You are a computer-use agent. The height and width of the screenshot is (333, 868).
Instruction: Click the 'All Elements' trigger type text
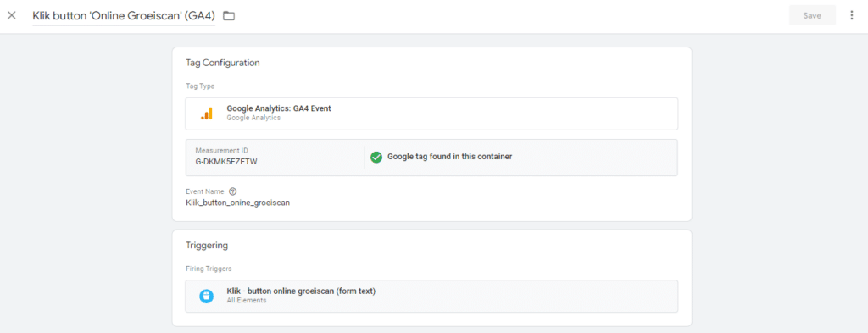pos(247,300)
